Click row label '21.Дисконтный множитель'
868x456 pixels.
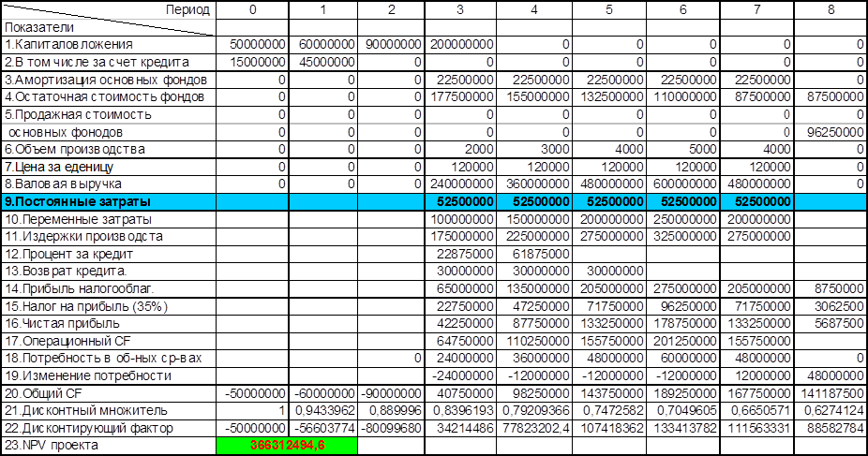coord(86,411)
